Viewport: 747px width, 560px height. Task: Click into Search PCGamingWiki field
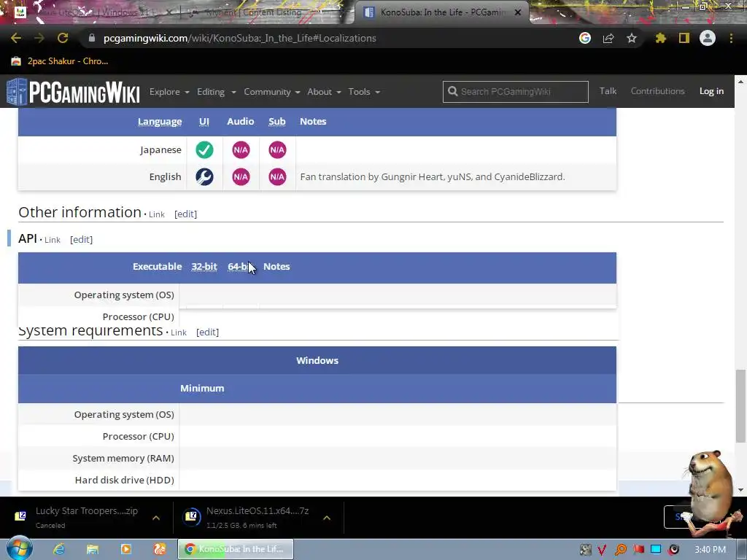tap(516, 91)
